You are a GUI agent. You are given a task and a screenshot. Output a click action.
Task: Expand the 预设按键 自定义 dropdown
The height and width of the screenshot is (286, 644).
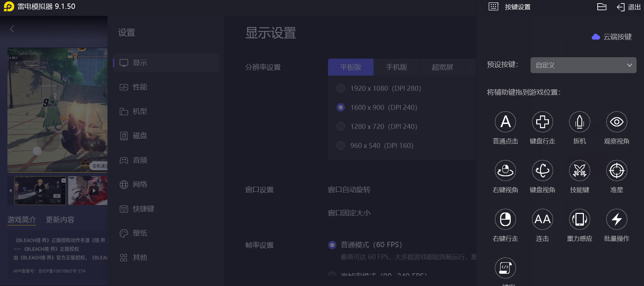(583, 65)
